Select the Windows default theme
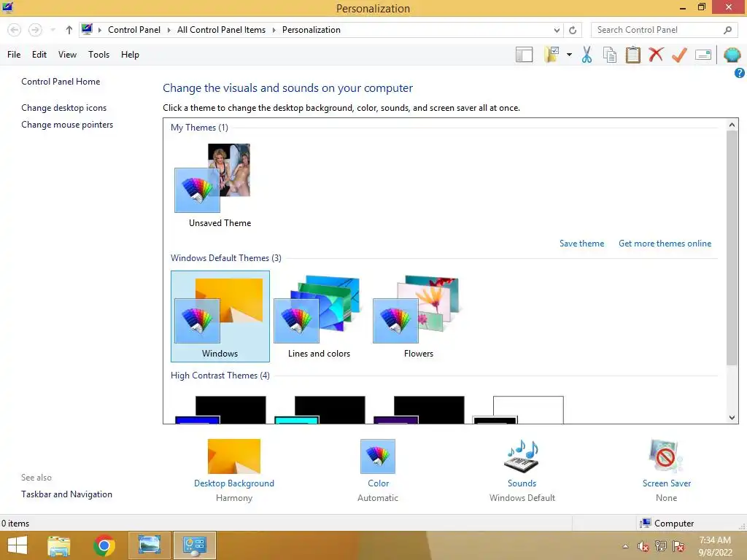This screenshot has width=747, height=560. click(220, 316)
